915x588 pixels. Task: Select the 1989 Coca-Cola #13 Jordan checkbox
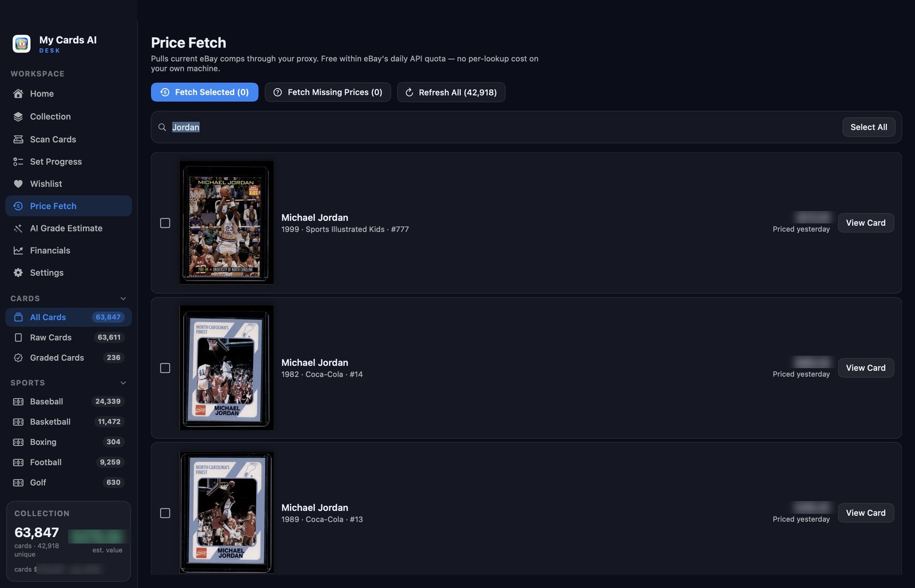point(165,513)
